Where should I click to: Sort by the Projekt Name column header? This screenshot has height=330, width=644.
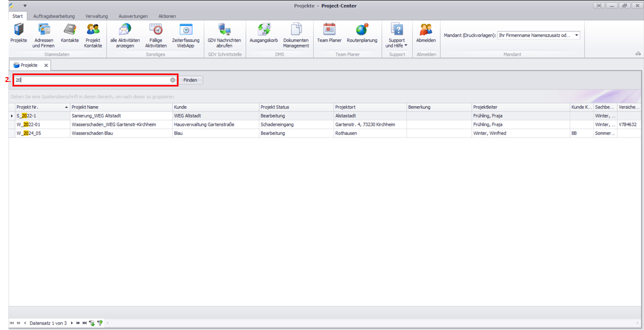pyautogui.click(x=120, y=107)
